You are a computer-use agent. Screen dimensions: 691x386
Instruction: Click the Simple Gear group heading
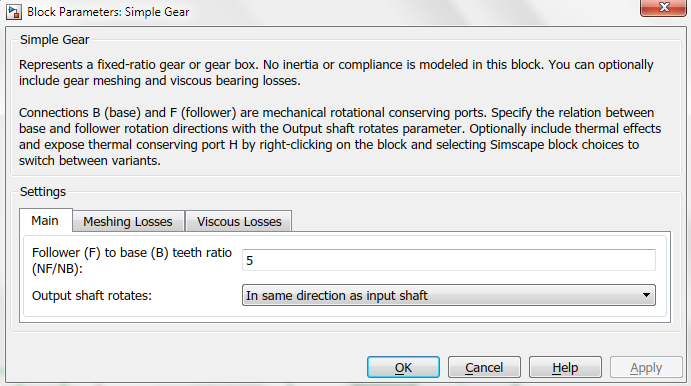click(55, 40)
